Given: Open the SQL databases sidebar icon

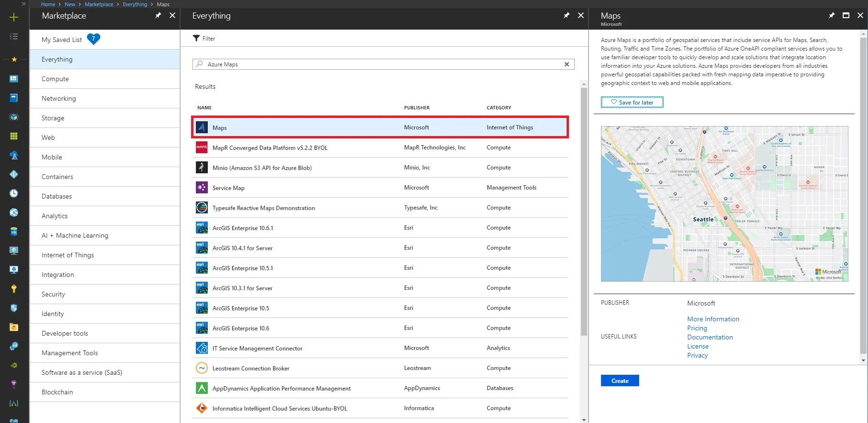Looking at the screenshot, I should click(14, 232).
